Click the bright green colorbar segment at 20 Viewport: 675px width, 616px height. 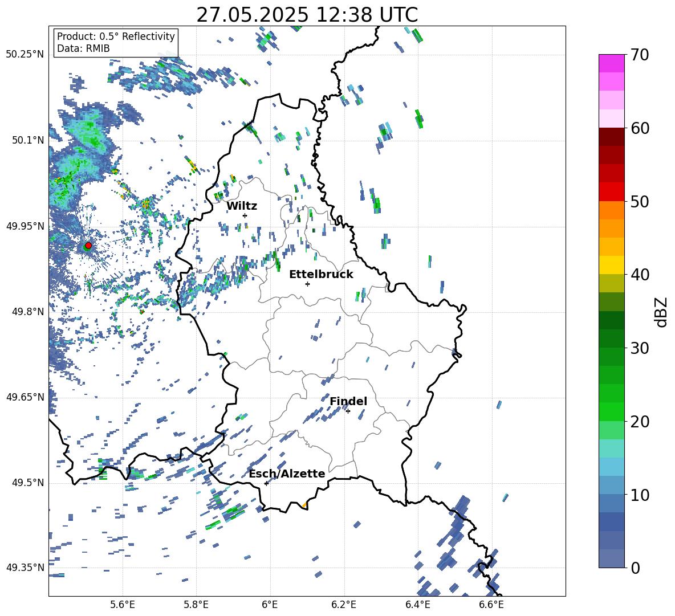pyautogui.click(x=612, y=411)
